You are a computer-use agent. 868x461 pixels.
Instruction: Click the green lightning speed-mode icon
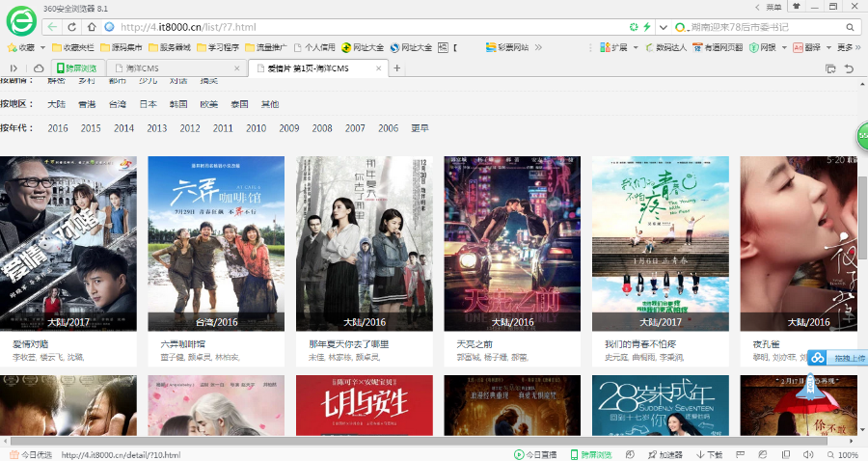(x=646, y=27)
